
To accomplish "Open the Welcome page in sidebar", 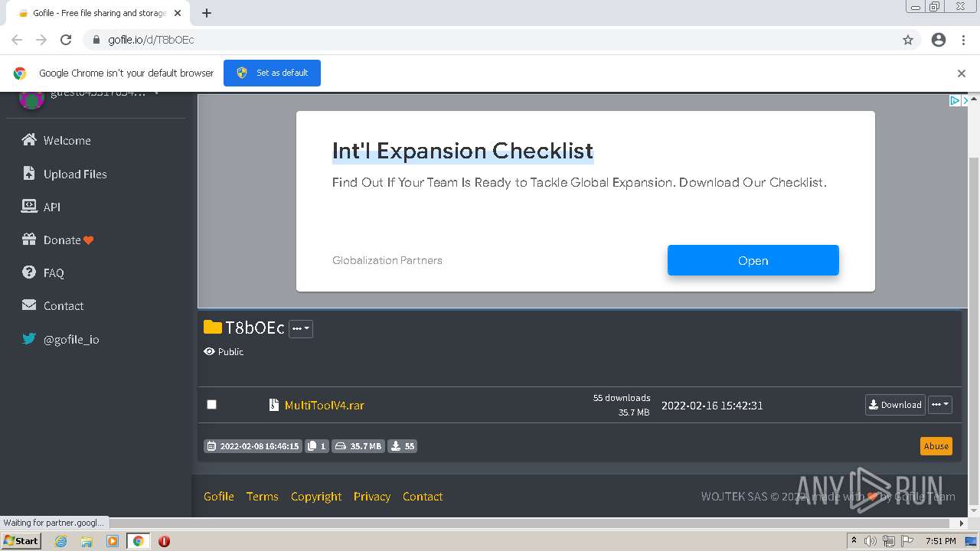I will point(57,140).
